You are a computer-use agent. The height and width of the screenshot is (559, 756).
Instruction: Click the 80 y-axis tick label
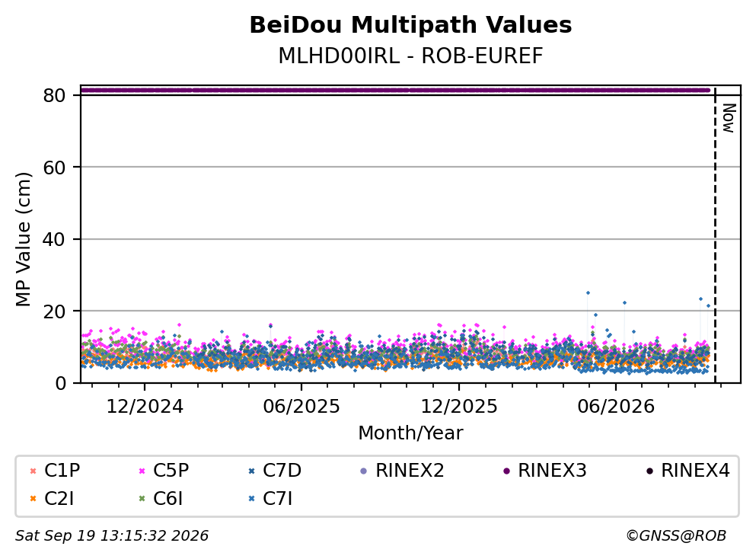coord(54,95)
